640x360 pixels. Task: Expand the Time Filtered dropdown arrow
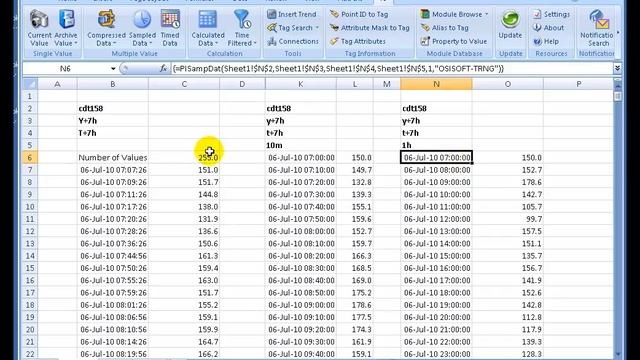pyautogui.click(x=255, y=43)
